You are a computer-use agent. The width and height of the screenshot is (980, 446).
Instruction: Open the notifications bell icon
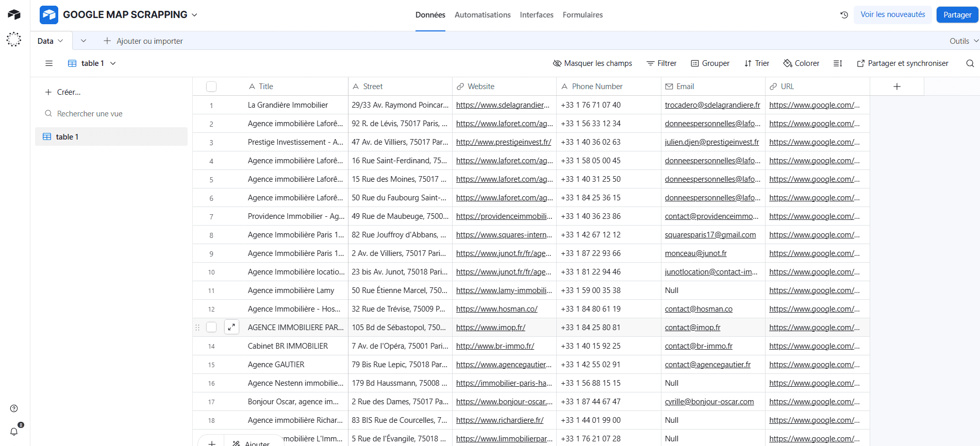tap(14, 432)
